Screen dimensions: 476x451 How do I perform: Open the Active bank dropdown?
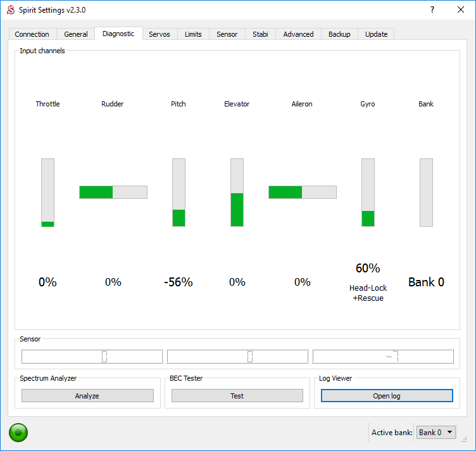(x=436, y=432)
